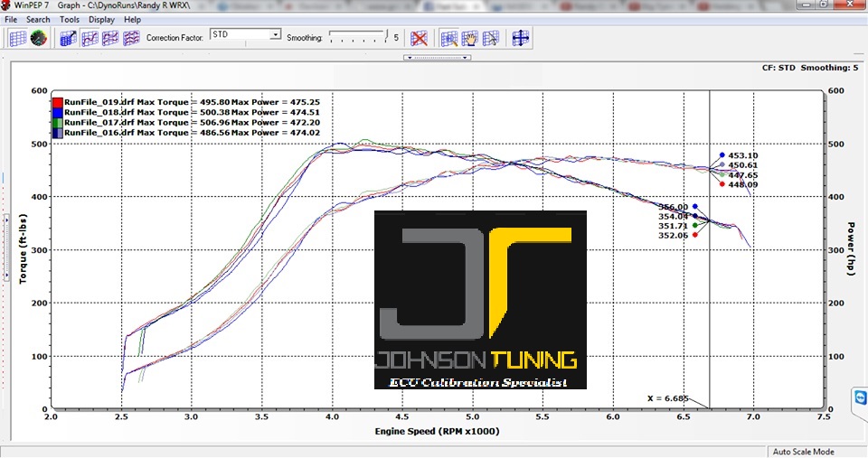The image size is (868, 458).
Task: Click the 356.00 torque value label
Action: (673, 207)
